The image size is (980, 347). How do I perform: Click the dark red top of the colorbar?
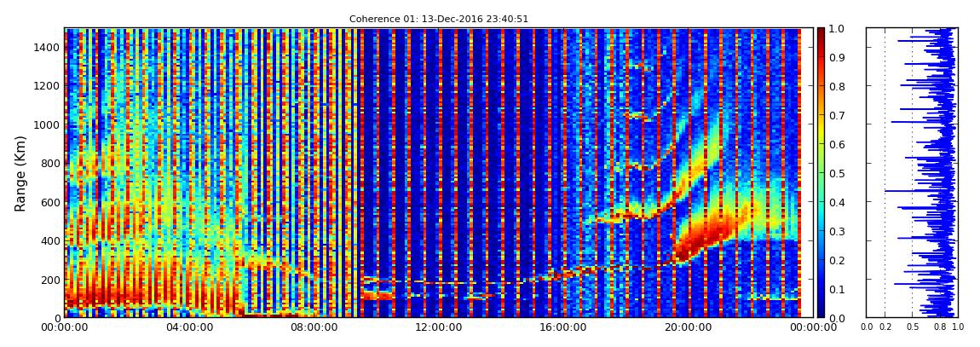[x=821, y=34]
